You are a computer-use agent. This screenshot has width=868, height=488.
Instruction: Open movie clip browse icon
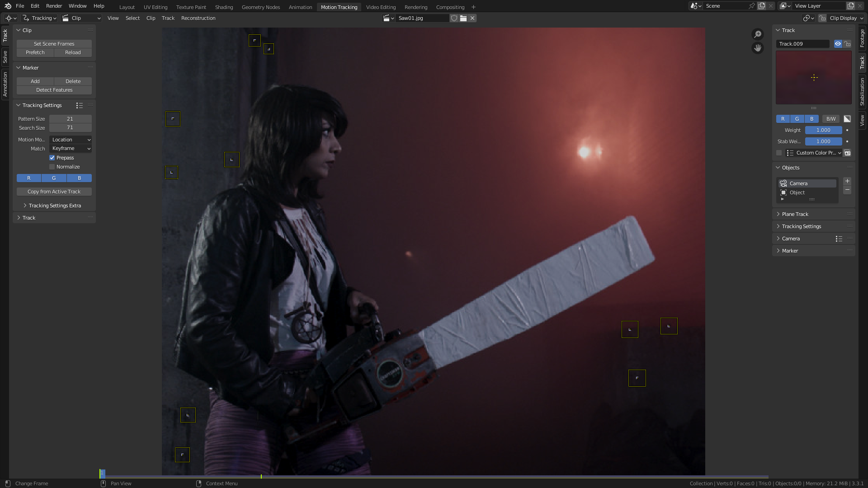click(x=388, y=18)
